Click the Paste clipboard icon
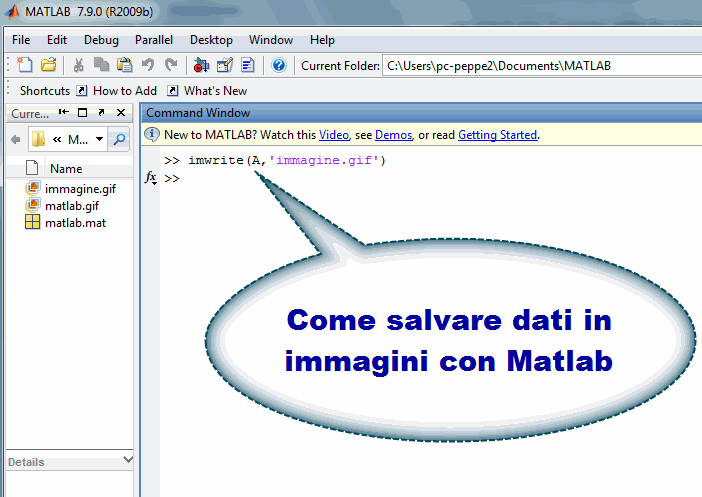The image size is (702, 497). pyautogui.click(x=124, y=65)
